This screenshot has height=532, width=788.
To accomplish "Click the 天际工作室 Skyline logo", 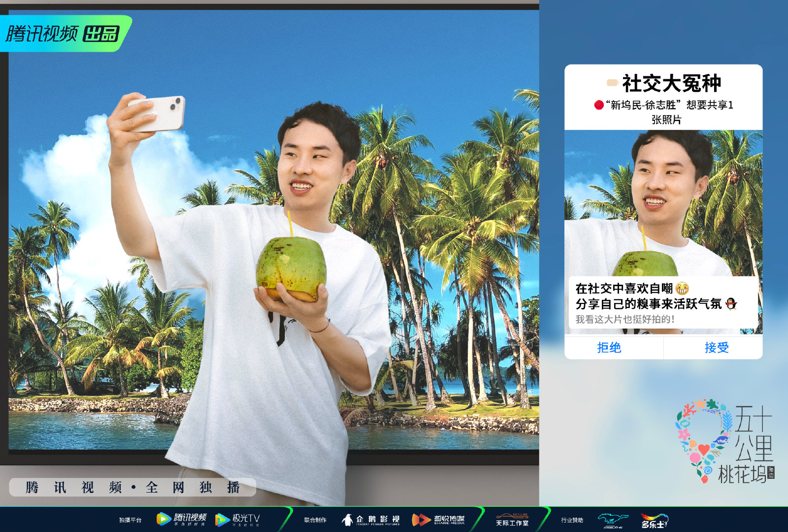I will pyautogui.click(x=512, y=520).
